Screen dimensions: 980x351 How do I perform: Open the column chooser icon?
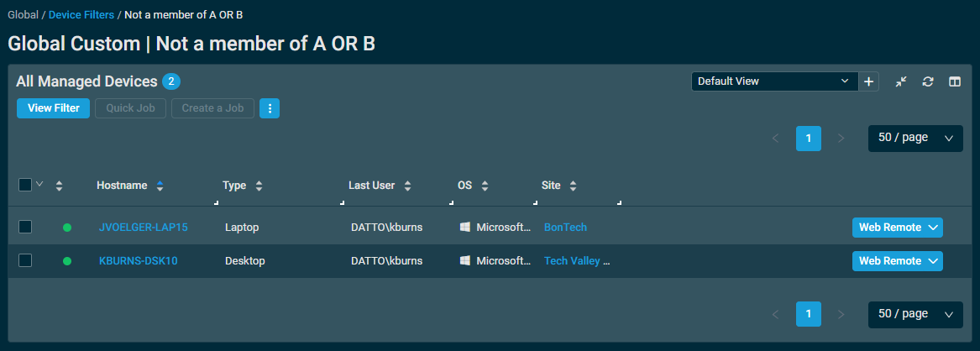pos(954,81)
